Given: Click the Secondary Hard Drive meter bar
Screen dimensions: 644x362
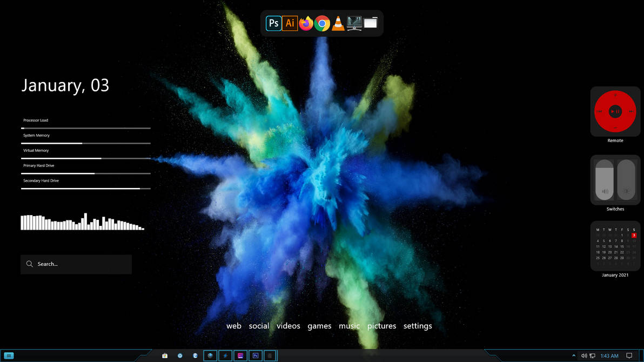Looking at the screenshot, I should [86, 189].
